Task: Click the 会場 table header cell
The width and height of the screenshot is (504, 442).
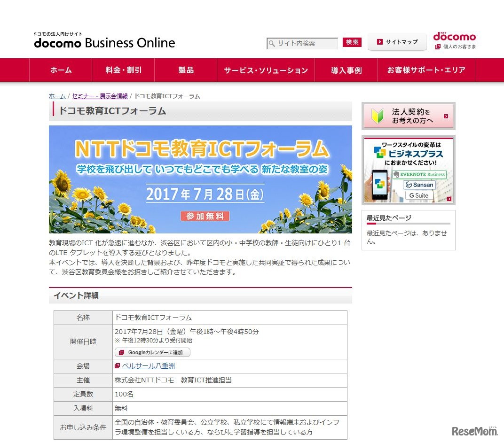Action: point(83,366)
